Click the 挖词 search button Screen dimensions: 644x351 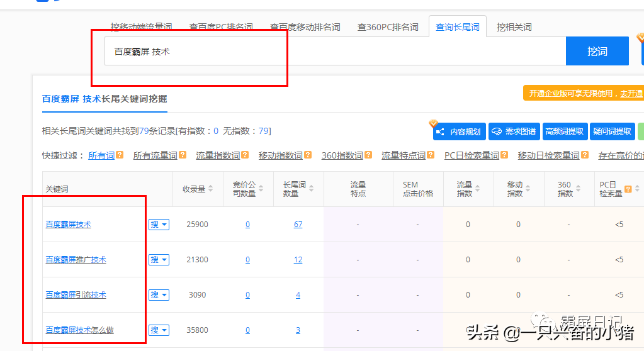point(597,52)
